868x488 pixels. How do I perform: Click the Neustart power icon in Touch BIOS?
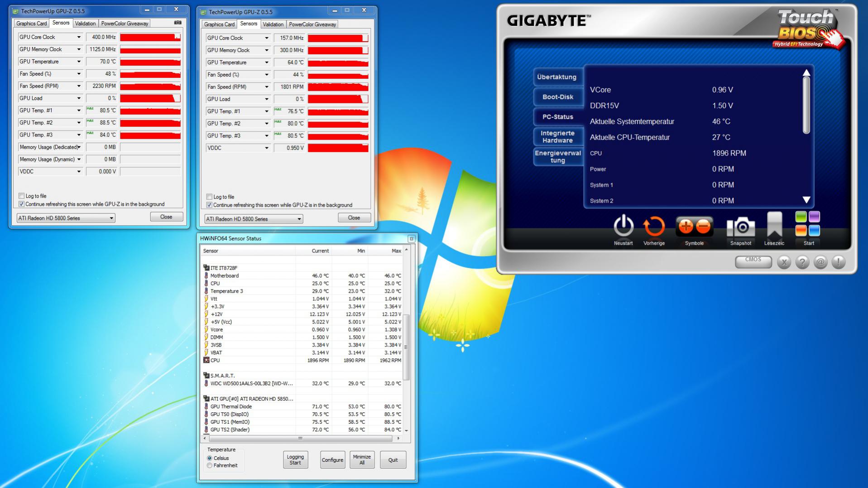point(623,226)
